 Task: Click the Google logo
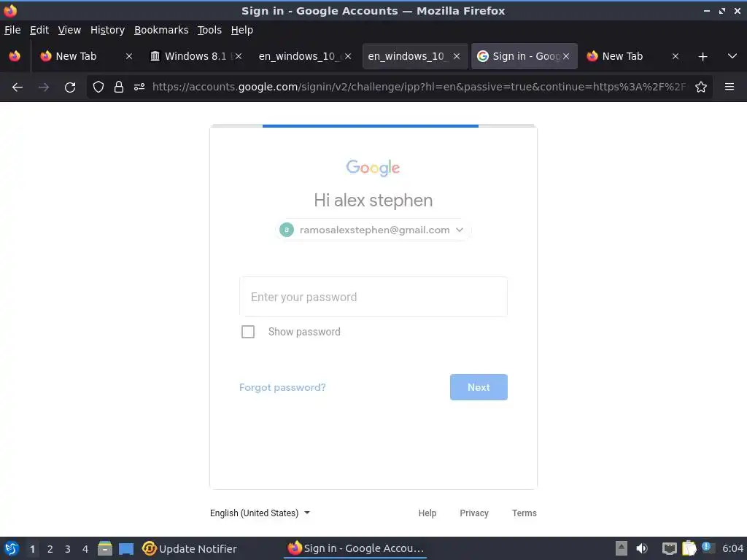[x=373, y=168]
